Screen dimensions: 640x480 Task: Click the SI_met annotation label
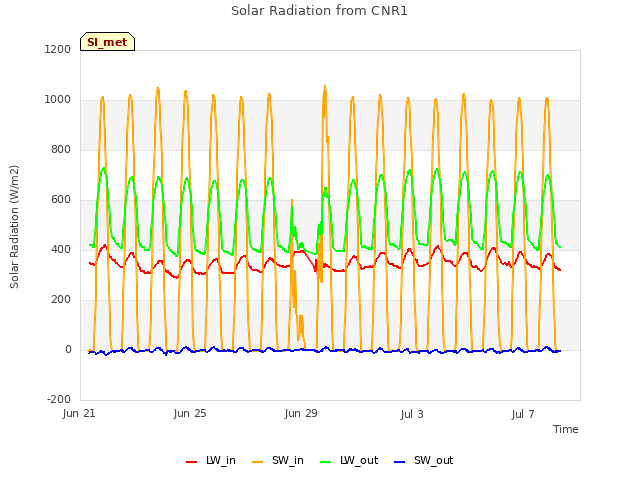pos(107,42)
